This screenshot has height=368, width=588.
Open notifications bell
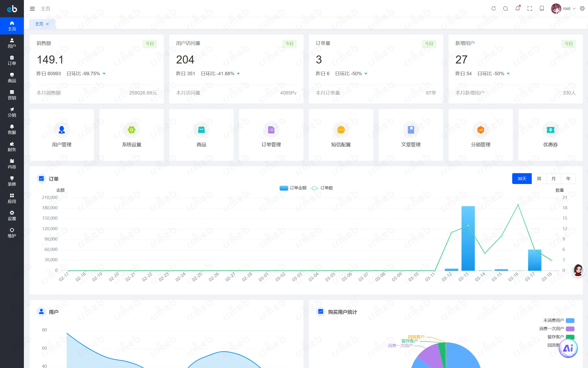pos(517,9)
